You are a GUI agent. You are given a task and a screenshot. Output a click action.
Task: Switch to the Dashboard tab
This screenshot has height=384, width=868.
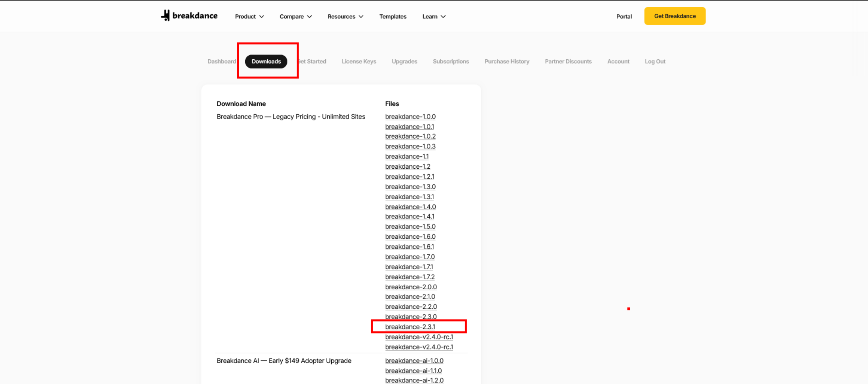(222, 61)
